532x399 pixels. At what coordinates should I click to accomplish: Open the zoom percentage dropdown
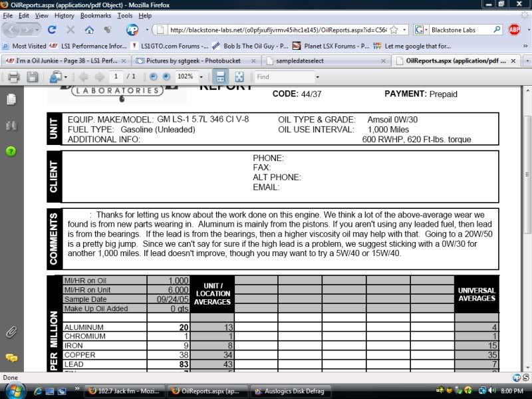pos(201,77)
